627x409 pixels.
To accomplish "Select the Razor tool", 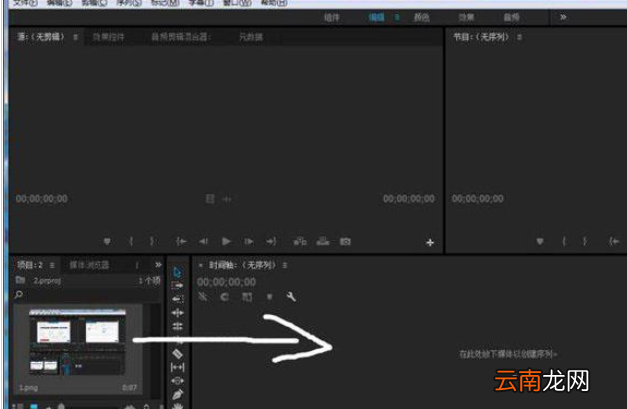I will [x=177, y=354].
